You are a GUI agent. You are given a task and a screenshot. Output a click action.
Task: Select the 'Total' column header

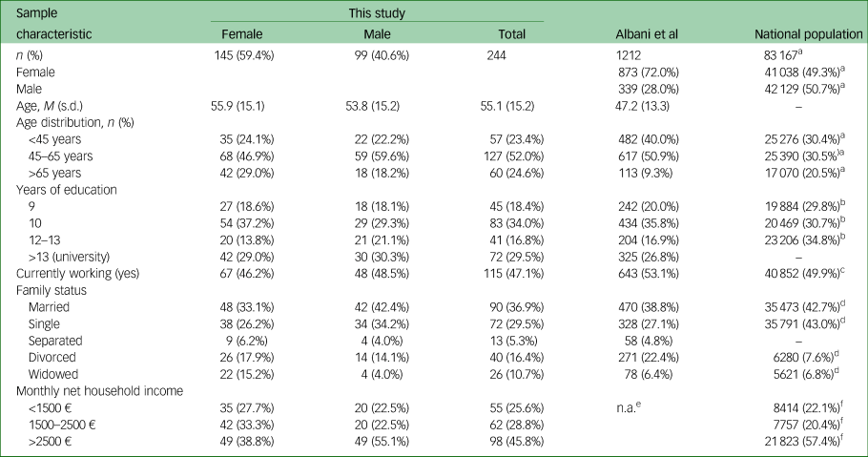tap(511, 34)
